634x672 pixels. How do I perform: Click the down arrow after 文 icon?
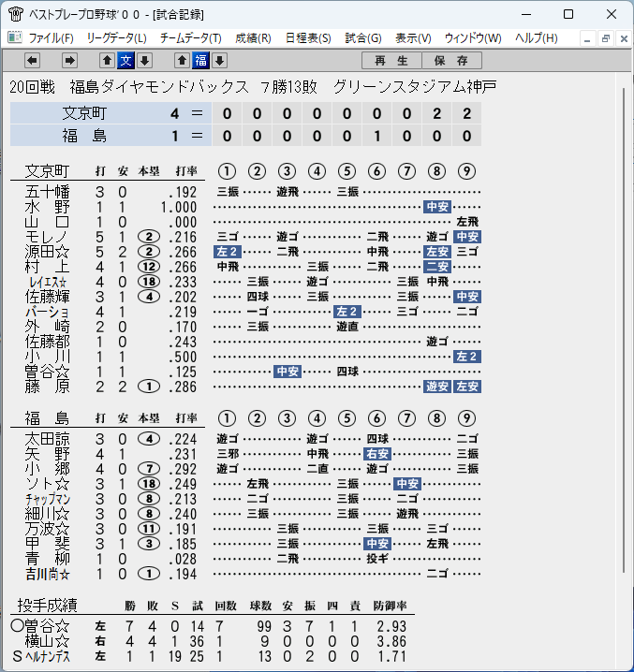pyautogui.click(x=144, y=61)
